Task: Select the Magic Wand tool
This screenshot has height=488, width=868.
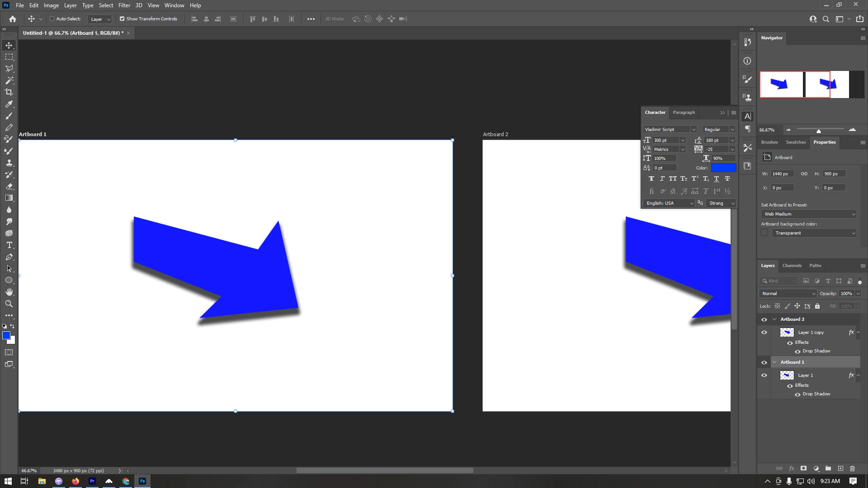Action: (x=9, y=80)
